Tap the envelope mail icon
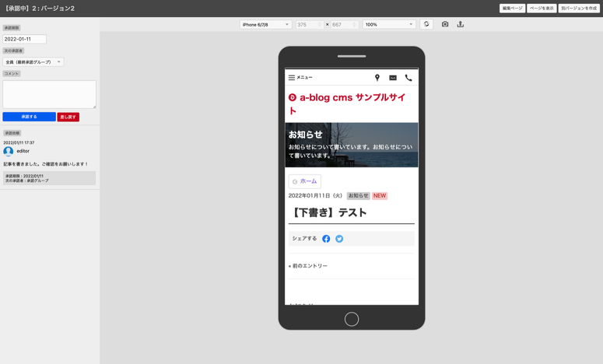 393,78
